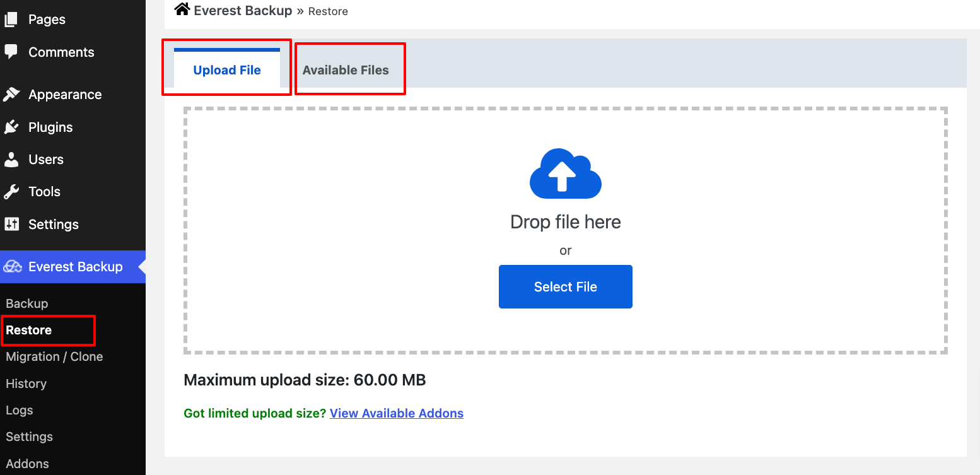Image resolution: width=980 pixels, height=475 pixels.
Task: Click the View Available Addons link
Action: point(396,413)
